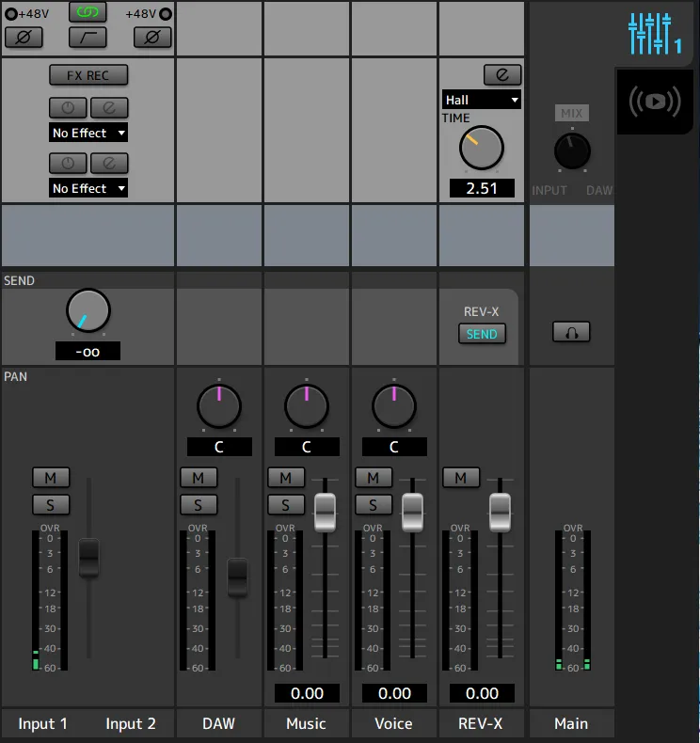Open the REV-X reverb edit window
Screen dimensions: 700x743
click(502, 74)
